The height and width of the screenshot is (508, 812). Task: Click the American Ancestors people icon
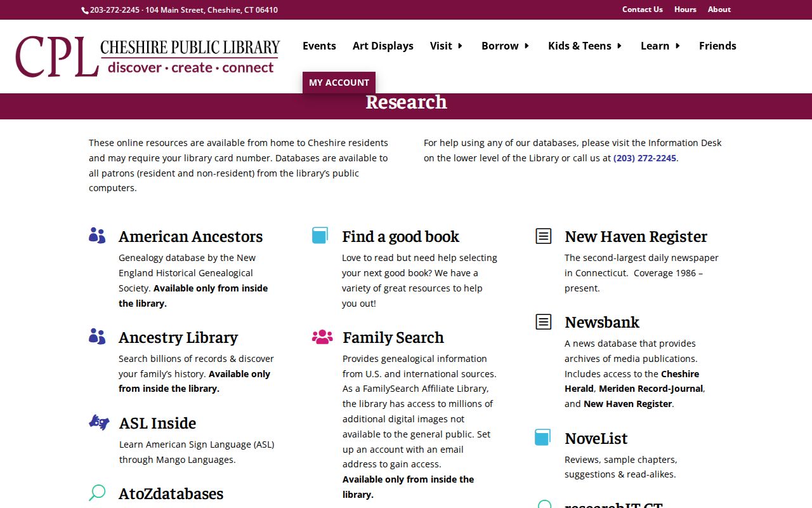coord(97,236)
